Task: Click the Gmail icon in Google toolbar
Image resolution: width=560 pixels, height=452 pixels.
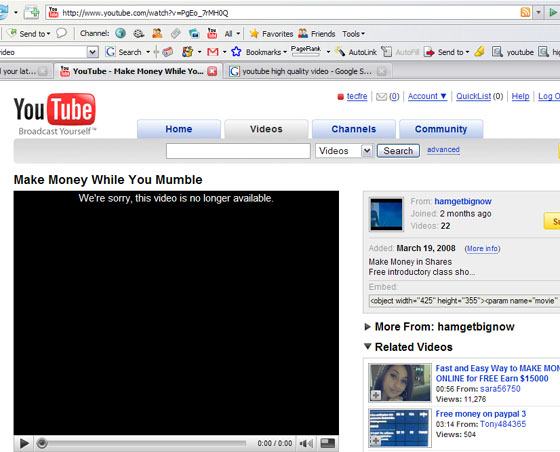Action: (x=213, y=52)
